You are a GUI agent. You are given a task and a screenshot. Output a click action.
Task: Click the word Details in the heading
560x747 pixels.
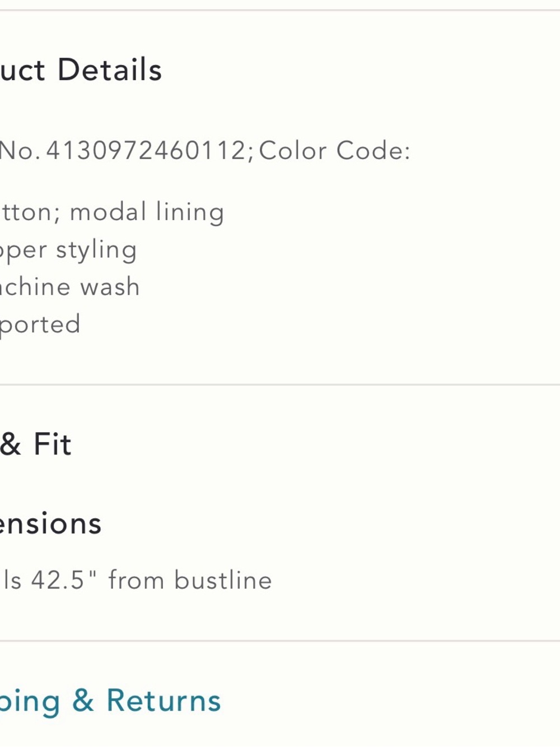pos(110,70)
